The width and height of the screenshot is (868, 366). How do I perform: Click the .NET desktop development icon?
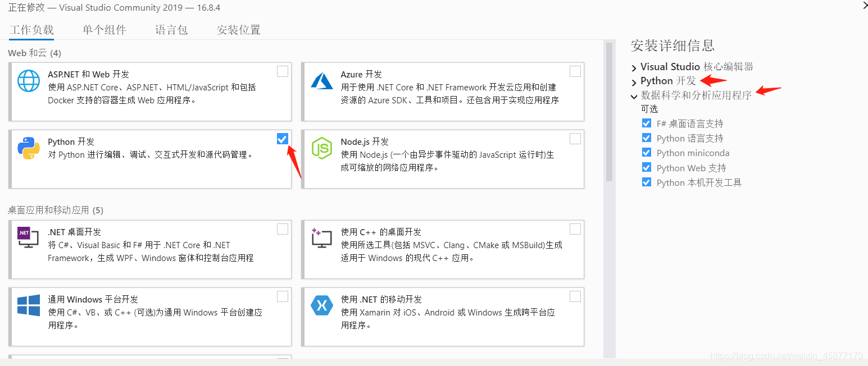coord(28,238)
